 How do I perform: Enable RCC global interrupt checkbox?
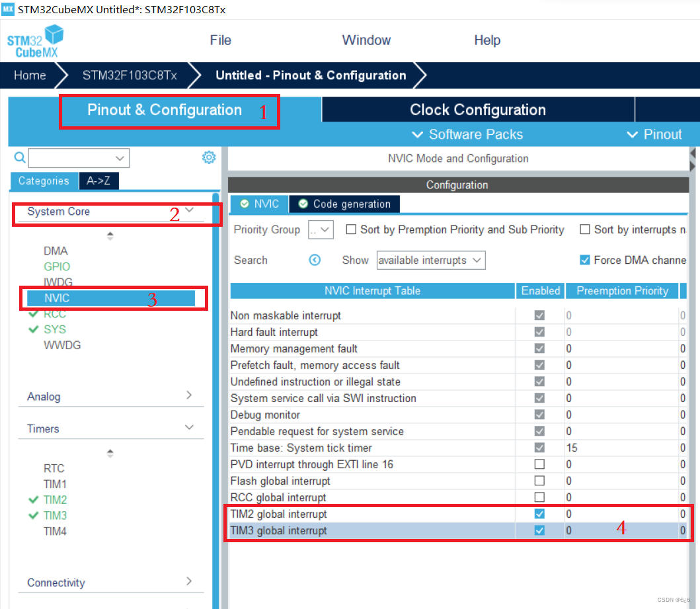pyautogui.click(x=539, y=497)
